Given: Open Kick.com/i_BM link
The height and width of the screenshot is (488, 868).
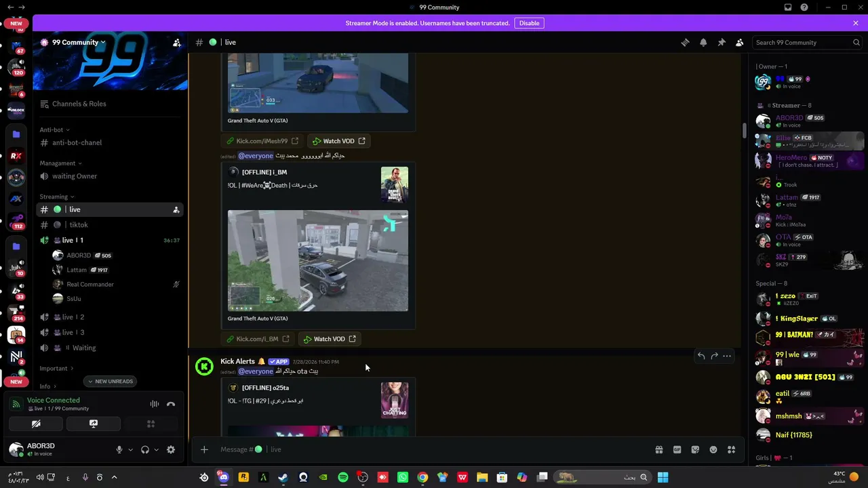Looking at the screenshot, I should (258, 339).
